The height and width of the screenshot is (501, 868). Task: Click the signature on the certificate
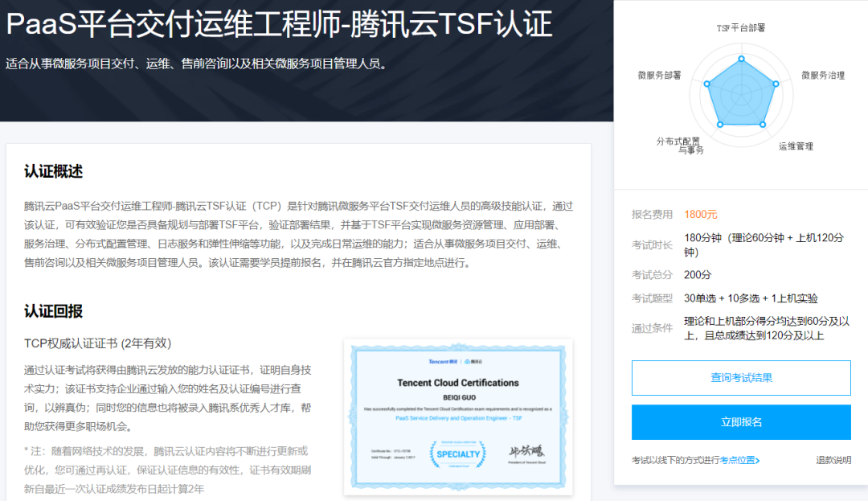click(x=526, y=451)
